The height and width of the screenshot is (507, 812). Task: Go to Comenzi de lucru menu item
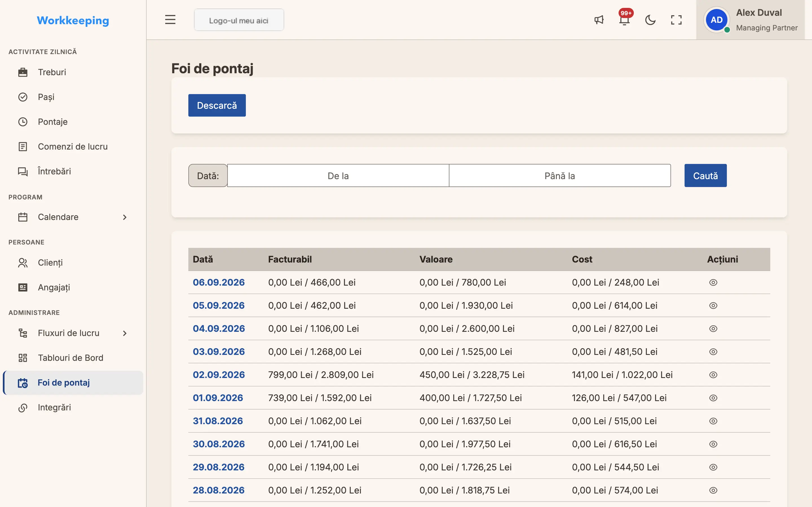tap(73, 146)
